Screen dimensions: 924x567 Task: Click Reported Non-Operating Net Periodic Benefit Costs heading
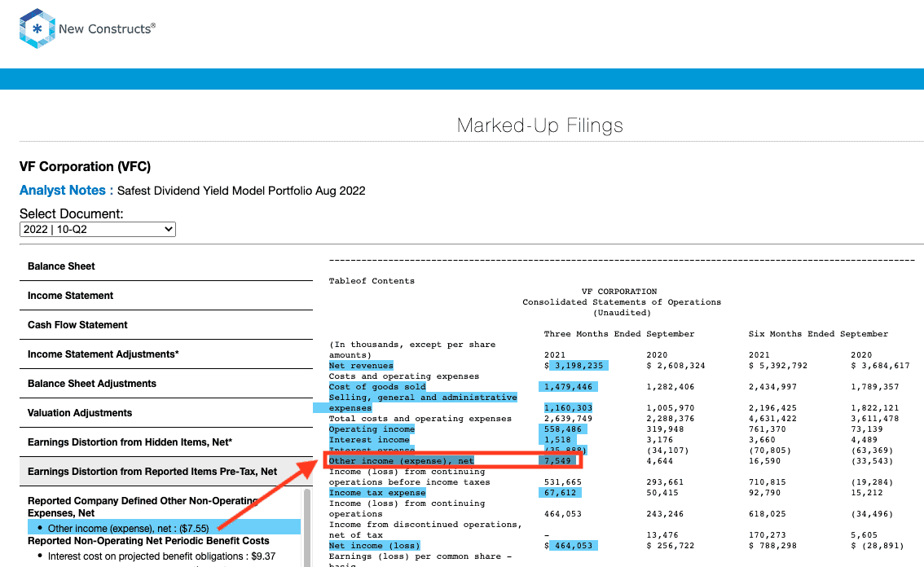[148, 541]
